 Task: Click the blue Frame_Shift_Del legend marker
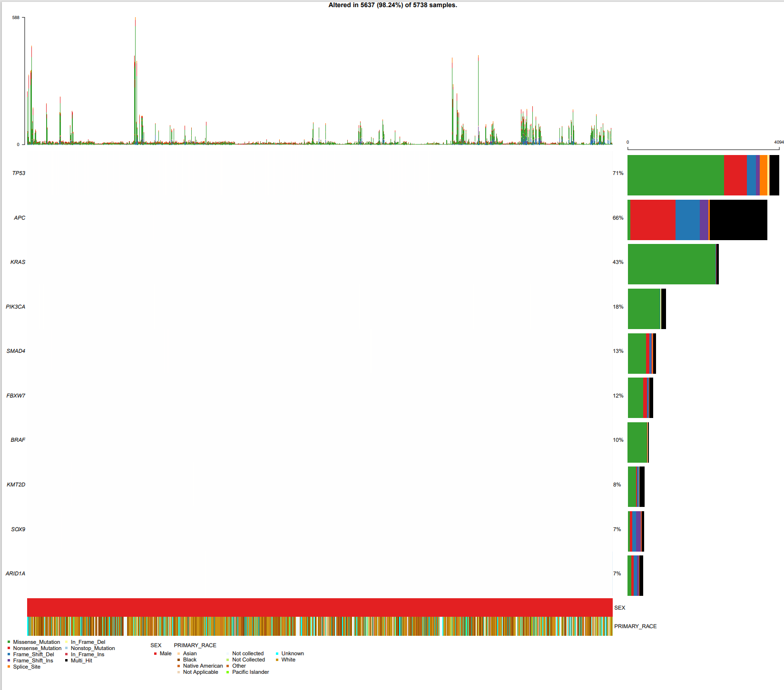coord(9,654)
